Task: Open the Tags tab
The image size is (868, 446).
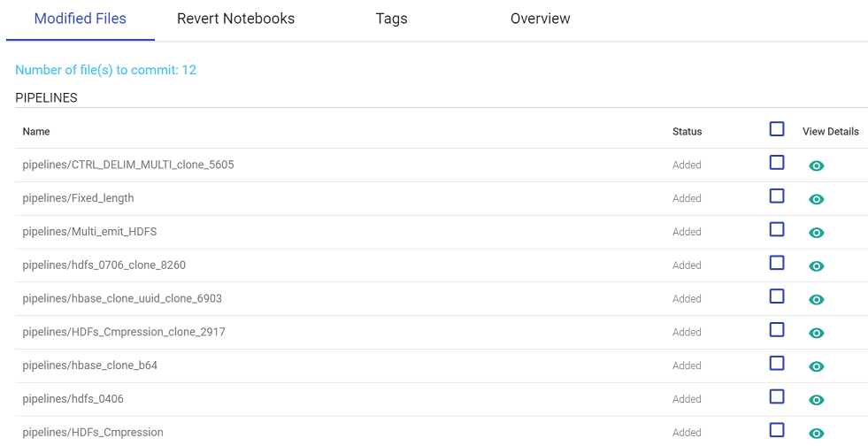Action: coord(391,19)
